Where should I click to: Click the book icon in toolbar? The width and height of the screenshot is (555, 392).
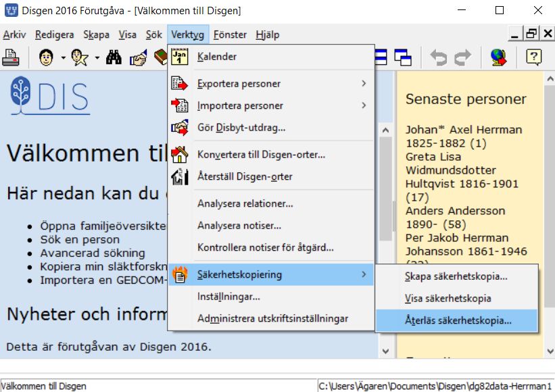click(161, 57)
